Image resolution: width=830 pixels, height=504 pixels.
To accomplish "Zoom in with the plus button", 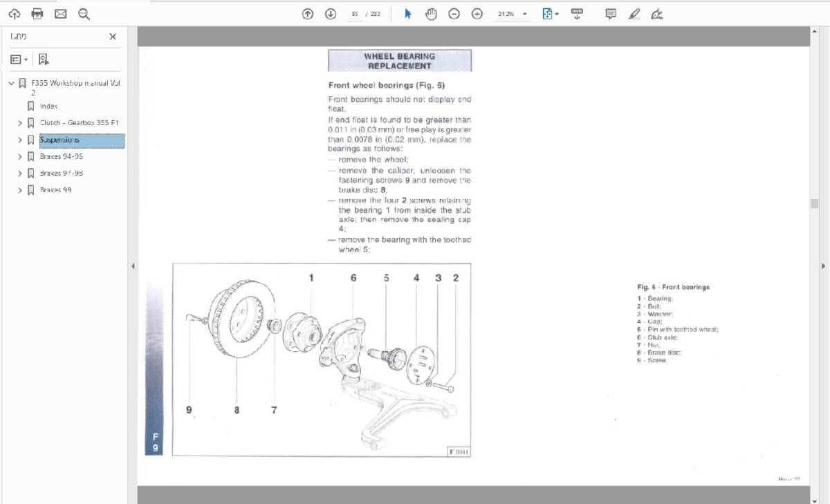I will [x=477, y=14].
